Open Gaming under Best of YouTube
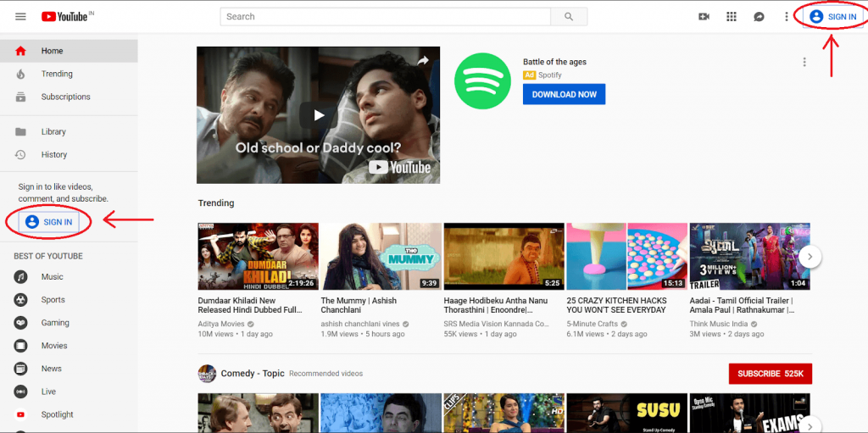 [69, 323]
